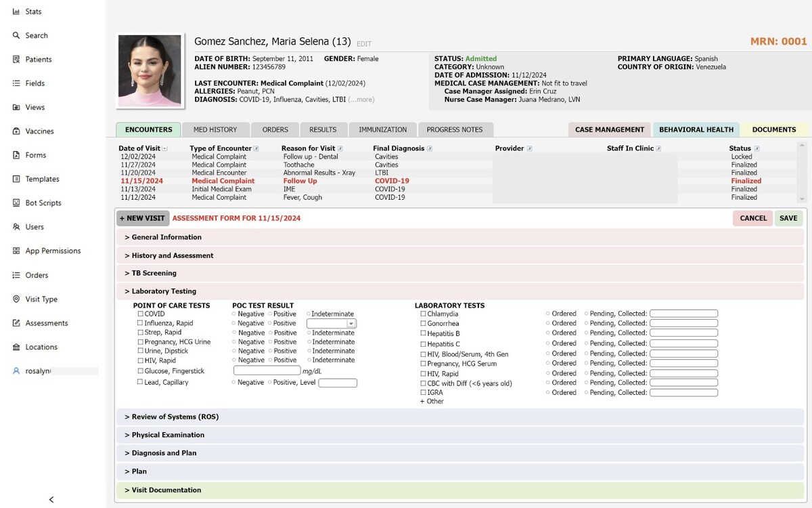Click the Users people icon
This screenshot has width=812, height=508.
16,227
